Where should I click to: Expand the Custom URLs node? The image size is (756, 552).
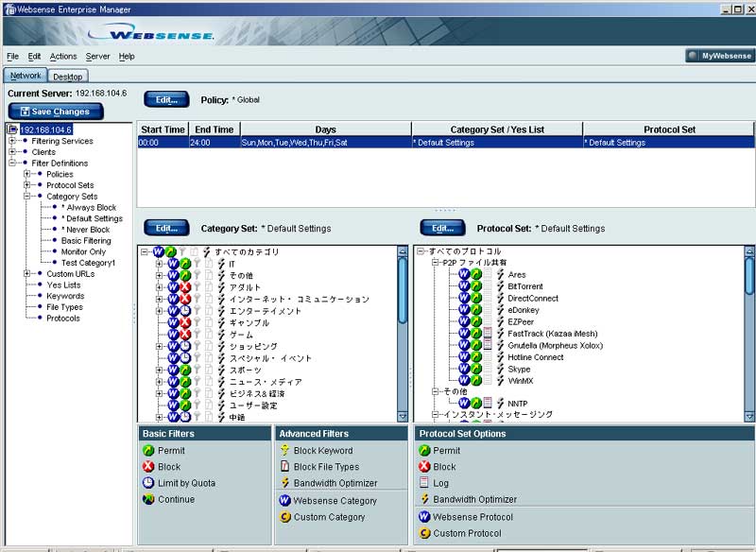point(27,274)
